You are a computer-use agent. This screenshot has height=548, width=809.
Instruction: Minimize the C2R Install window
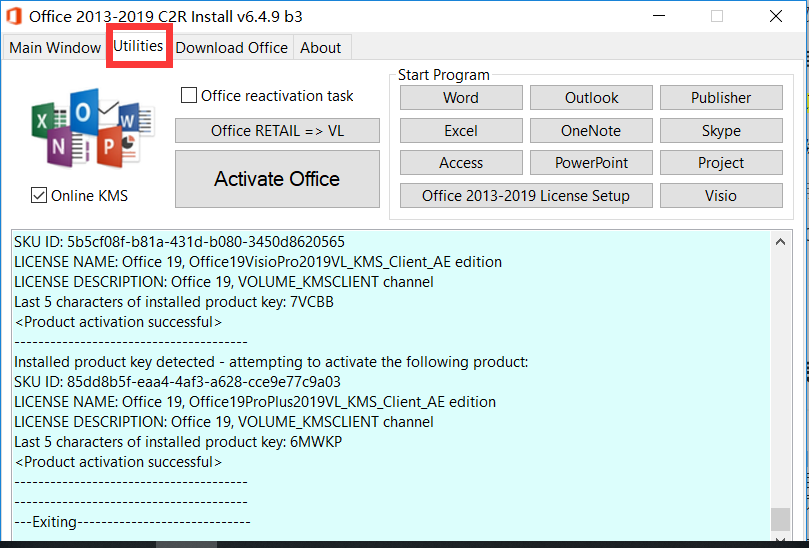pyautogui.click(x=659, y=16)
